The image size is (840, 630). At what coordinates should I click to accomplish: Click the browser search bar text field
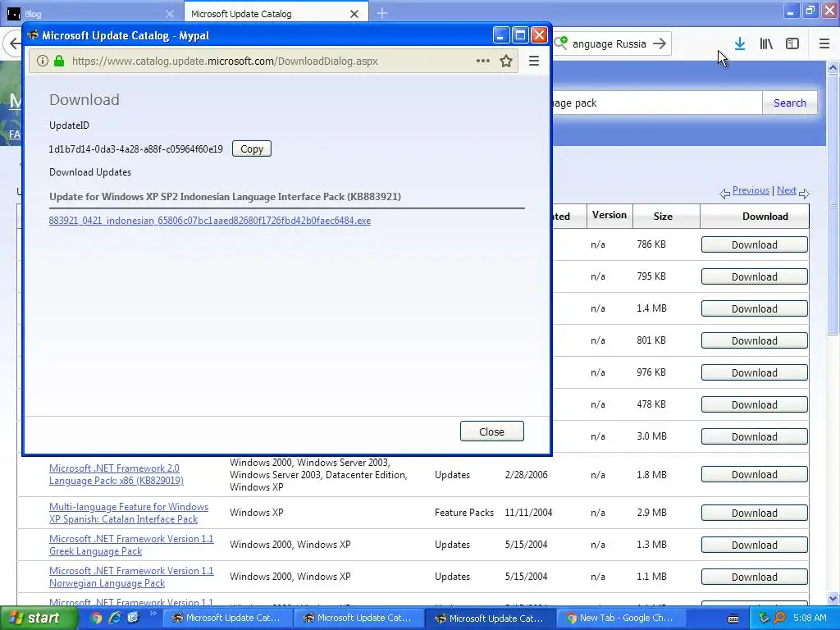pos(609,44)
